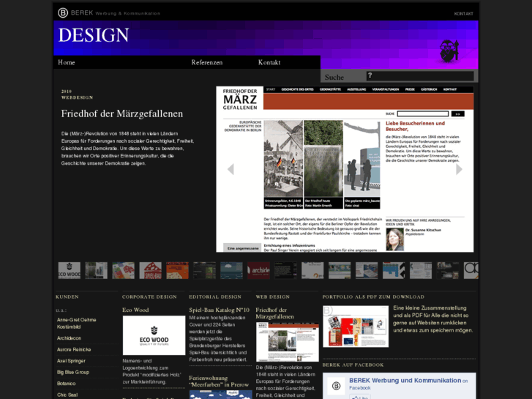Open the Friedhof der Märzgefallenen web design link

point(275,313)
